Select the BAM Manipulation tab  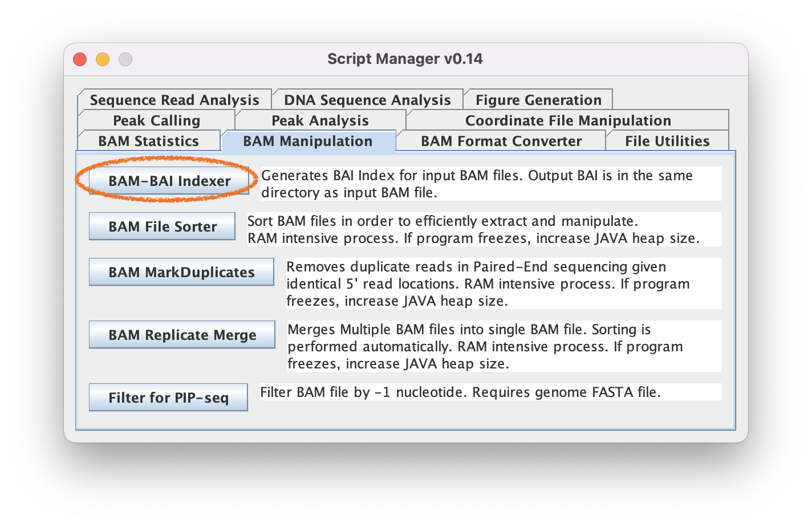308,141
